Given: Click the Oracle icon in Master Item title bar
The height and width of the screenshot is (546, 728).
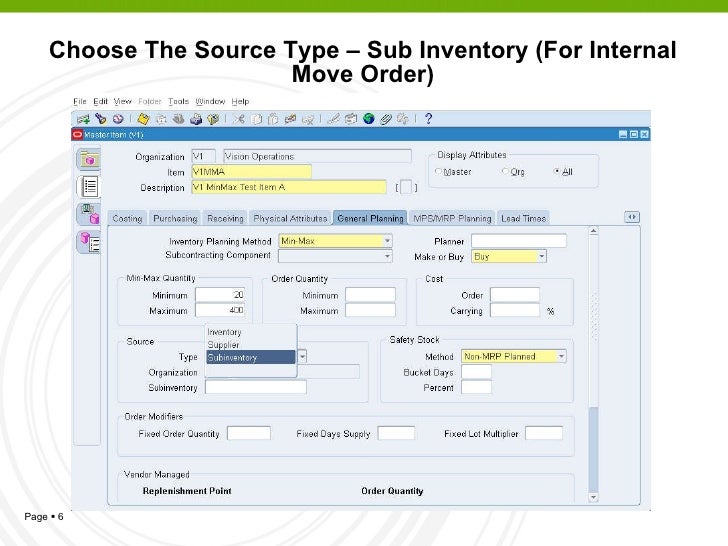Looking at the screenshot, I should tap(77, 135).
